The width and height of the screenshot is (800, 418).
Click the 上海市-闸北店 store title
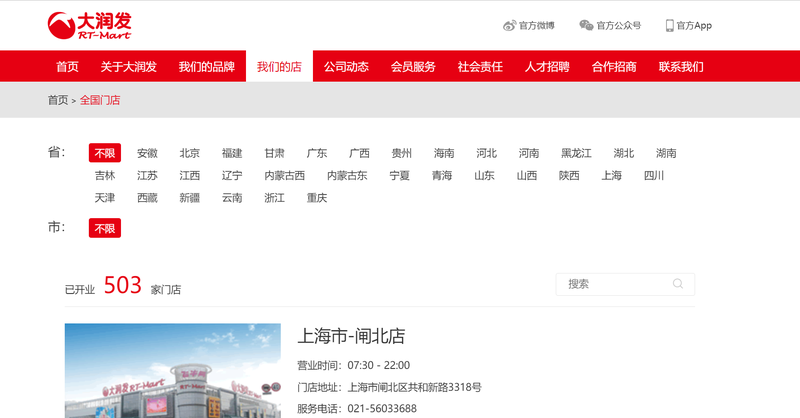351,336
